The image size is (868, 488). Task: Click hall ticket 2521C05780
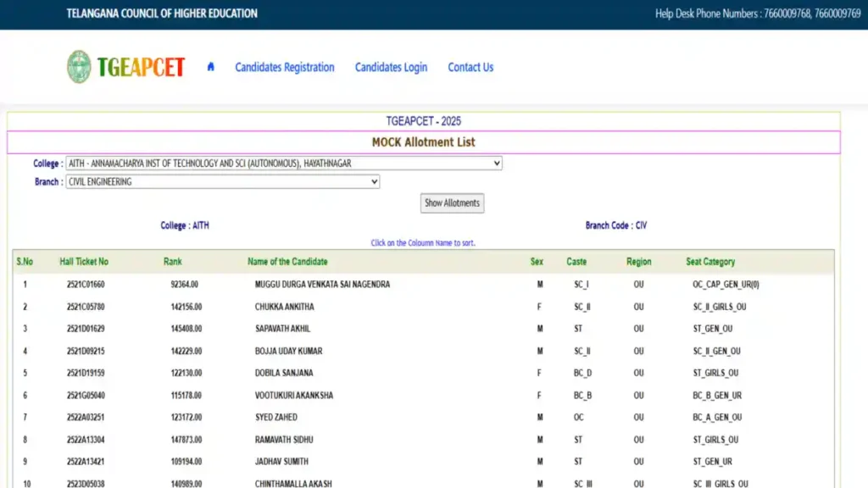pyautogui.click(x=86, y=307)
